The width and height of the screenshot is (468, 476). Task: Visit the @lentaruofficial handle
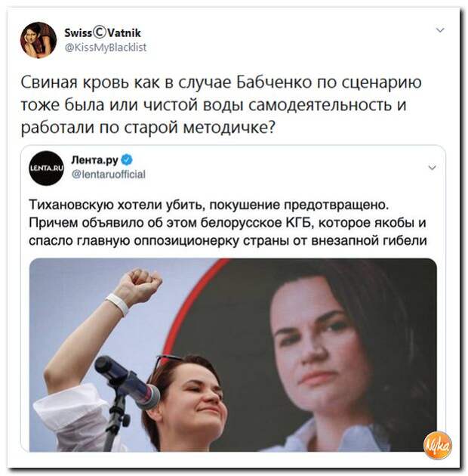(108, 175)
